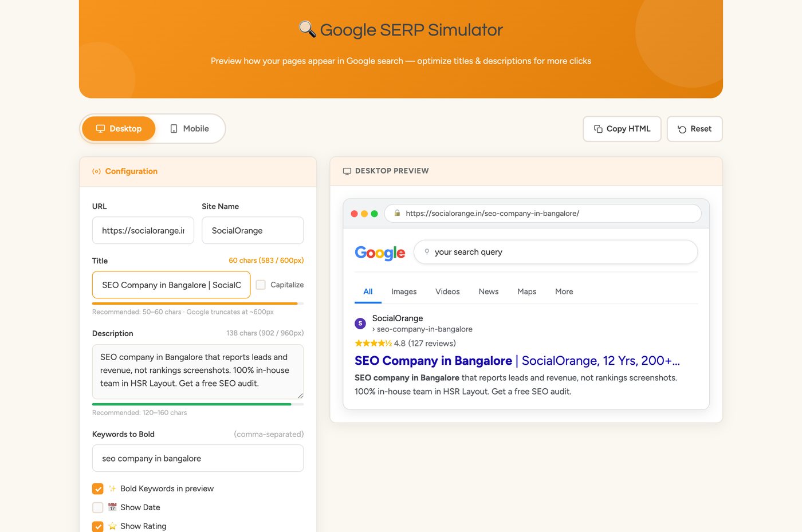802x532 pixels.
Task: Select the All tab in preview
Action: click(x=368, y=291)
